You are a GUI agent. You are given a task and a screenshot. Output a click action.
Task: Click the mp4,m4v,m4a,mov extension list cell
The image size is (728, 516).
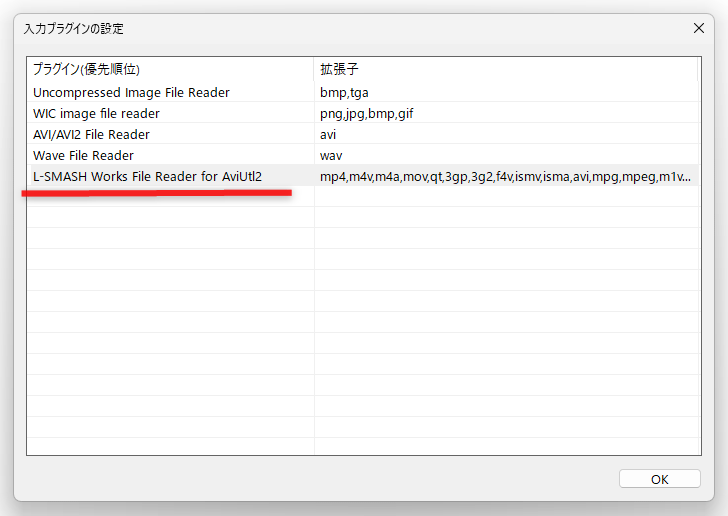[x=505, y=177]
